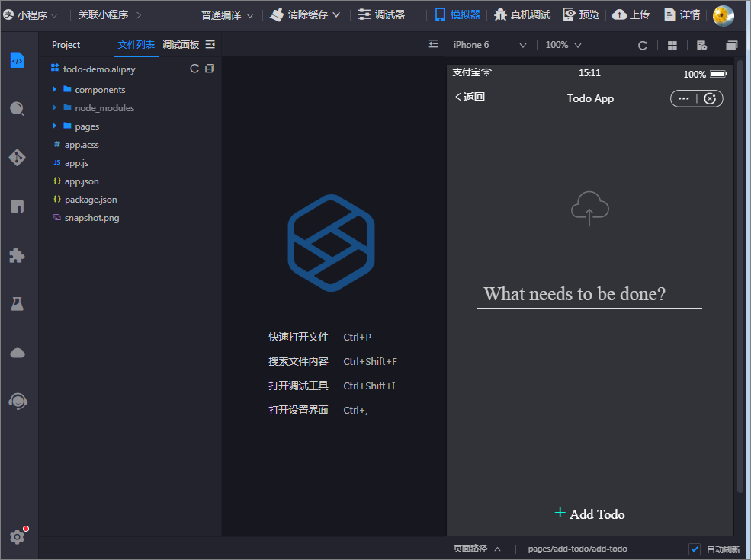
Task: Toggle the 自动刷新 auto-refresh checkbox
Action: coord(695,549)
